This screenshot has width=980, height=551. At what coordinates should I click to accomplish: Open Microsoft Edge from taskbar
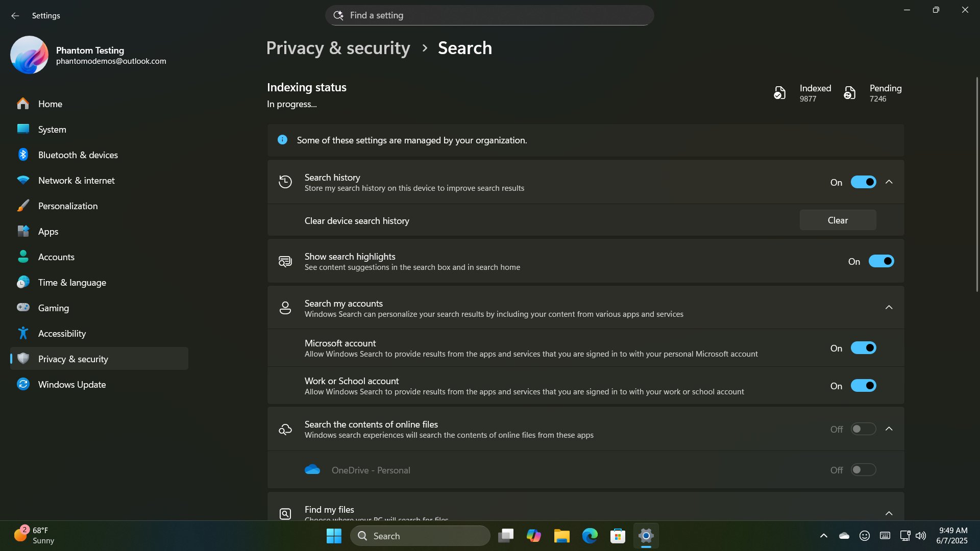pos(590,536)
